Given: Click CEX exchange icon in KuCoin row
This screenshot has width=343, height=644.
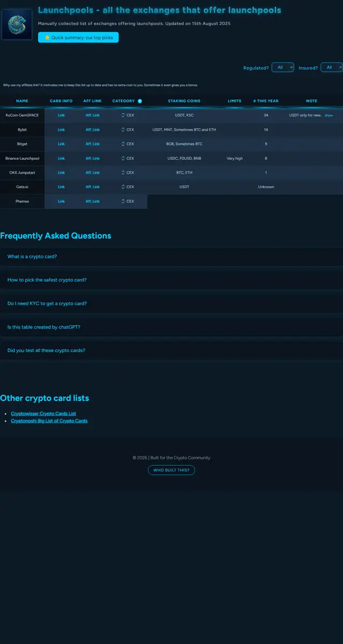Looking at the screenshot, I should pos(123,115).
